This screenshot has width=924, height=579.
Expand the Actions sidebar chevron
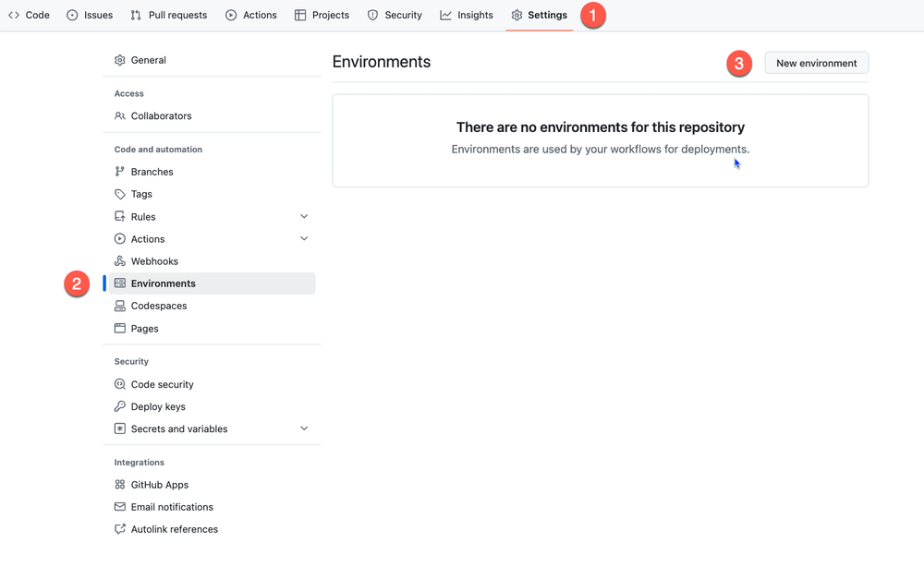tap(304, 238)
